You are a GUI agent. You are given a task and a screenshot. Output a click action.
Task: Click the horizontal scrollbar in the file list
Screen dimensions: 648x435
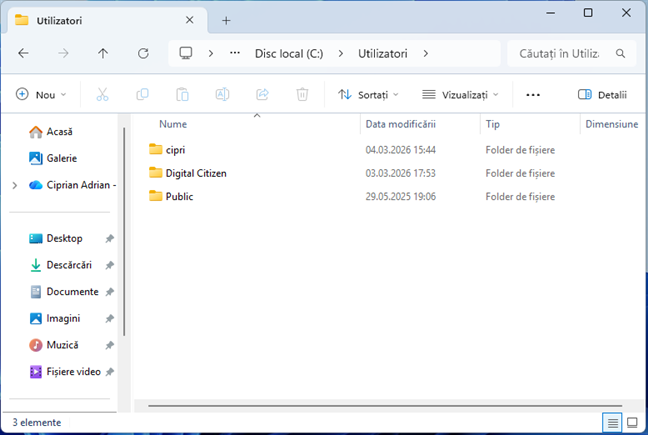pos(385,406)
